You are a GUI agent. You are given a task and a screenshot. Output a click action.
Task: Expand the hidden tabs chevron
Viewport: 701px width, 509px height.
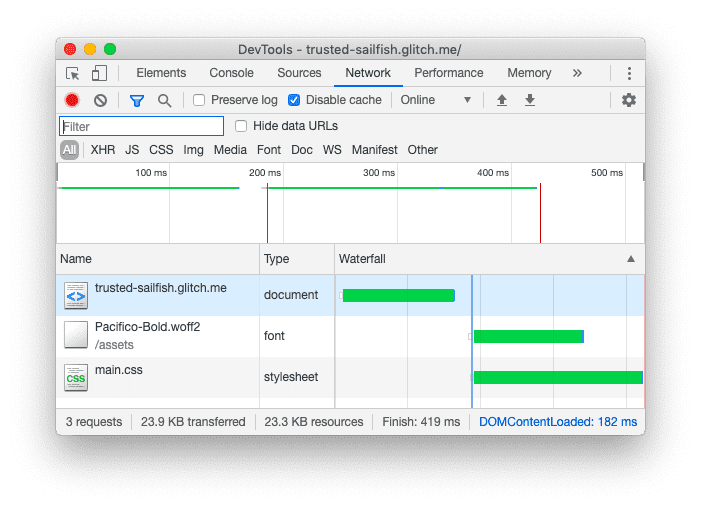577,73
